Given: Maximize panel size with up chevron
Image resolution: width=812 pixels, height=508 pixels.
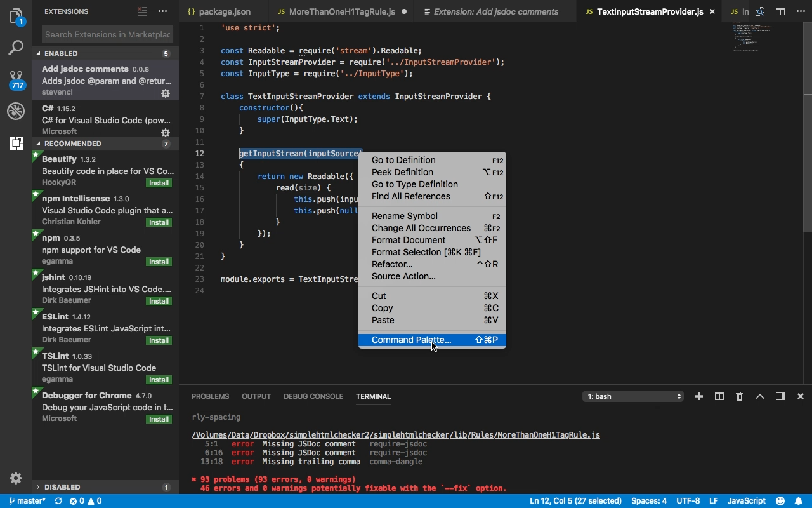Looking at the screenshot, I should point(759,396).
